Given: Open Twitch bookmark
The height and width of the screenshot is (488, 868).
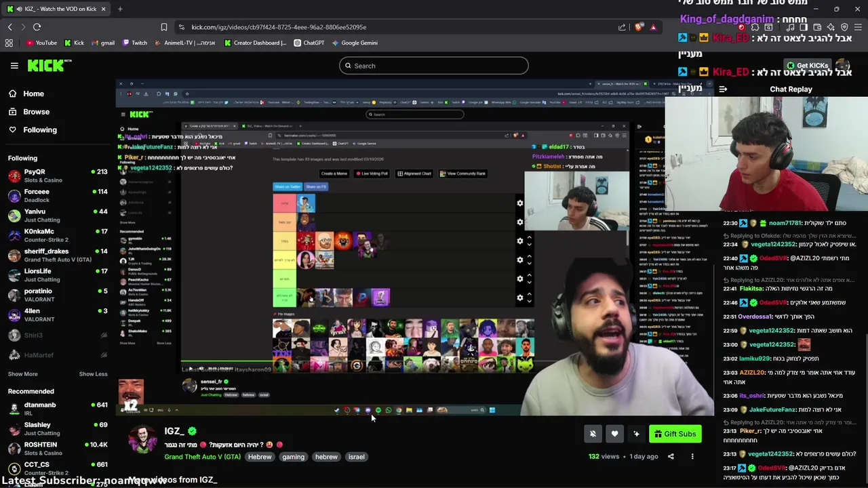Looking at the screenshot, I should click(134, 43).
